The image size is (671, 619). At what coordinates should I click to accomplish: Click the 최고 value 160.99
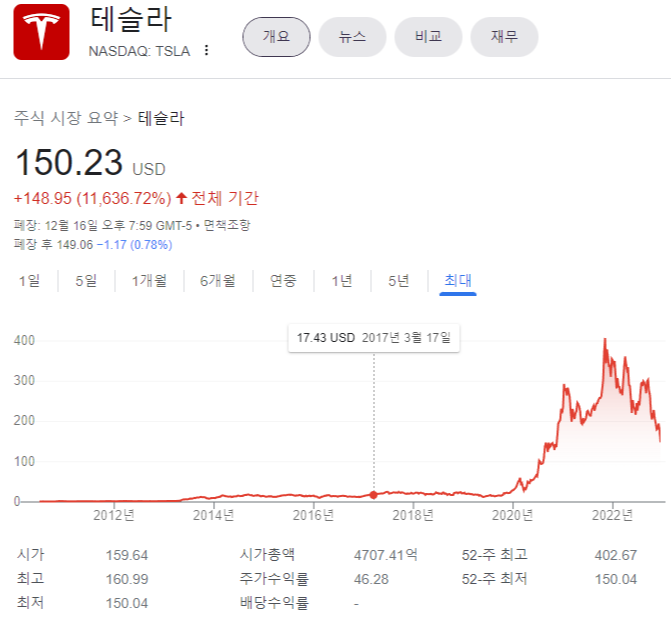pyautogui.click(x=127, y=579)
